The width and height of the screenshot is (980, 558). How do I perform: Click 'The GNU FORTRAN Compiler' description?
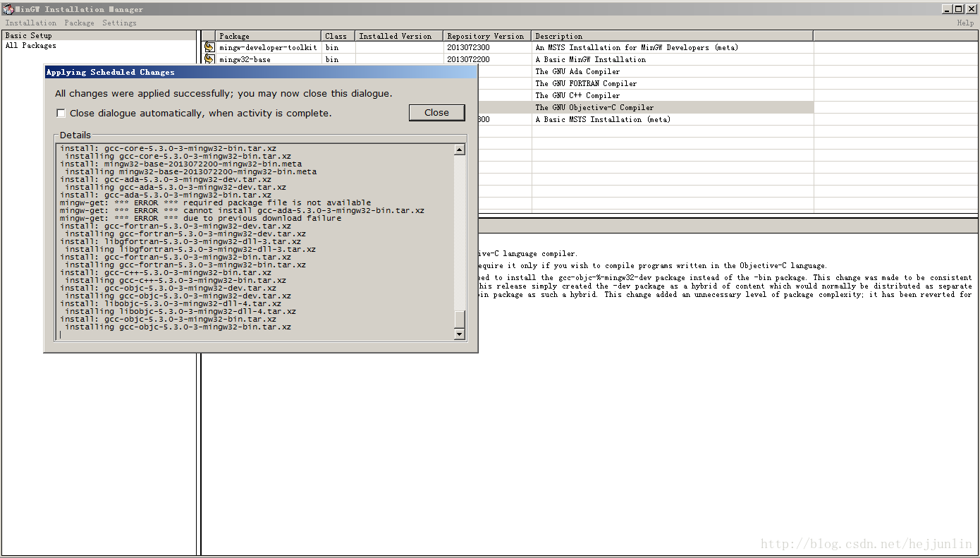586,83
